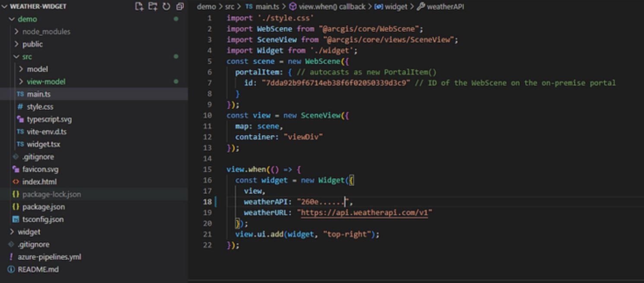This screenshot has height=283, width=644.
Task: Click the image icon beside typescript.svg
Action: [x=20, y=119]
